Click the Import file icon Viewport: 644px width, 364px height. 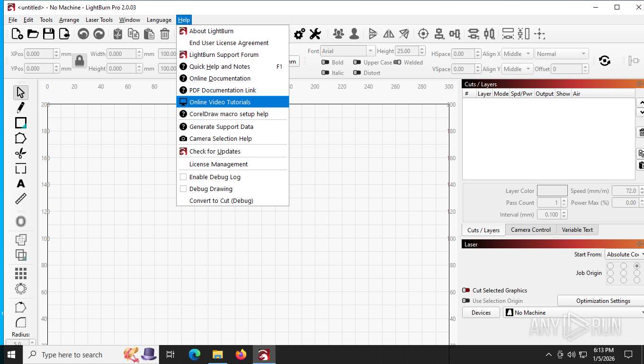(x=64, y=34)
